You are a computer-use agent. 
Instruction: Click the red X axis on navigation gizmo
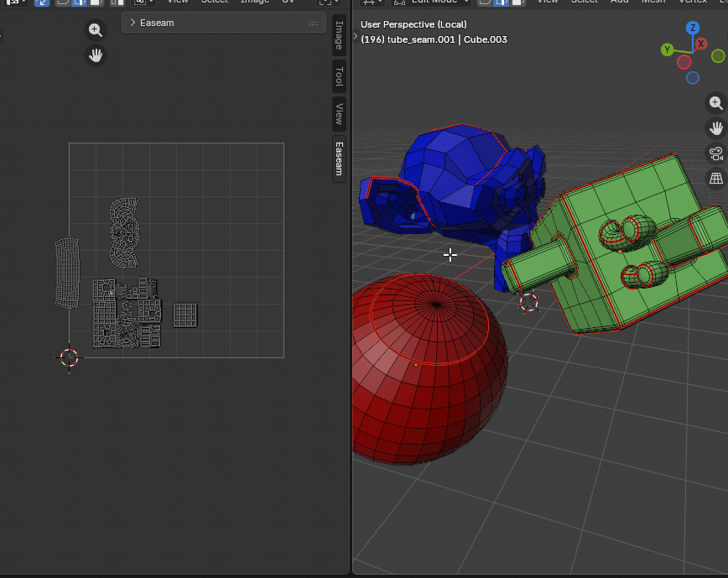coord(701,44)
